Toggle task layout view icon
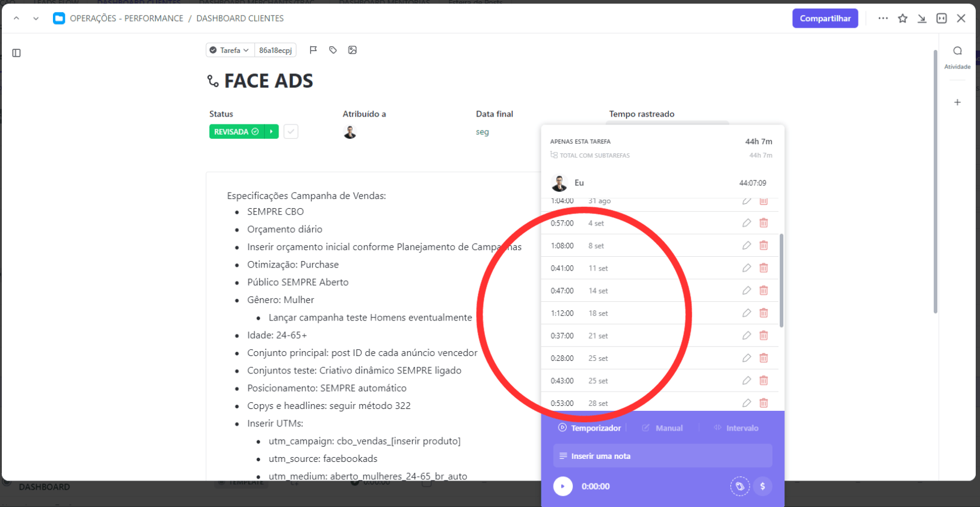 (941, 19)
